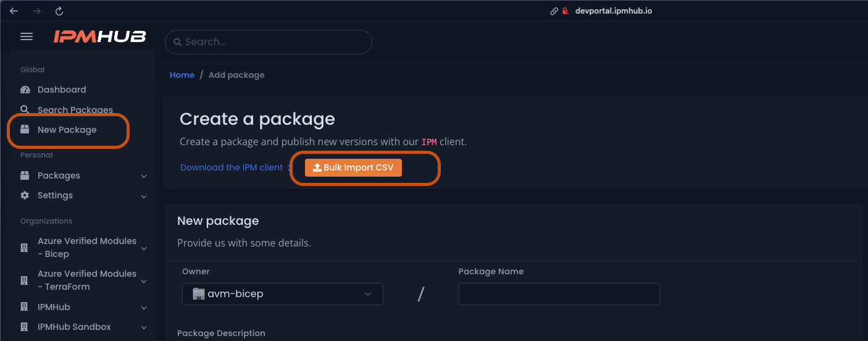This screenshot has height=341, width=868.
Task: Open the Owner dropdown showing avm-bicep
Action: point(282,294)
